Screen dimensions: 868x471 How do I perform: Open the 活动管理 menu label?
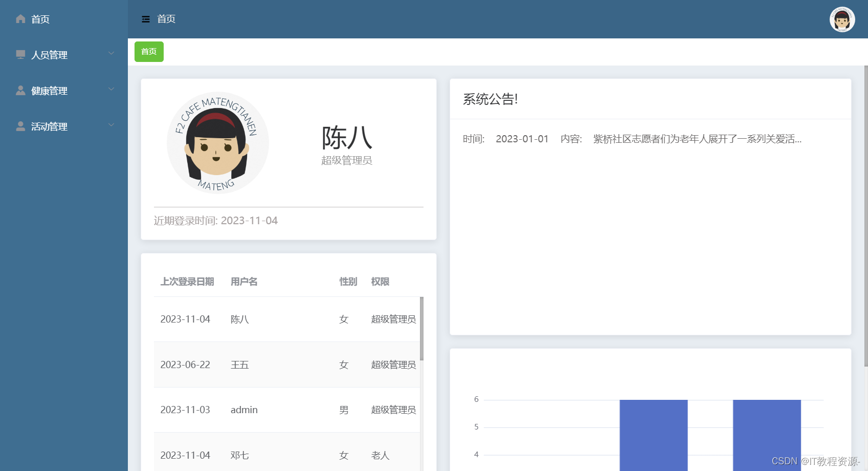49,126
